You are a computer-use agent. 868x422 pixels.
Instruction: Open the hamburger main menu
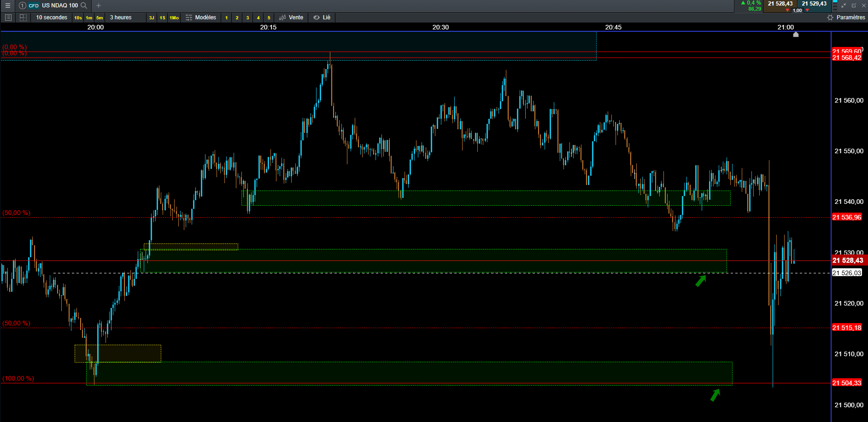tap(7, 6)
